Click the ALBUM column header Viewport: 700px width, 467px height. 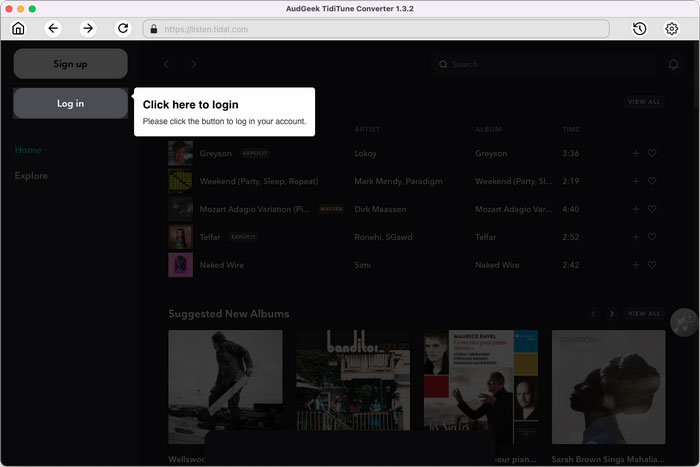pos(488,129)
